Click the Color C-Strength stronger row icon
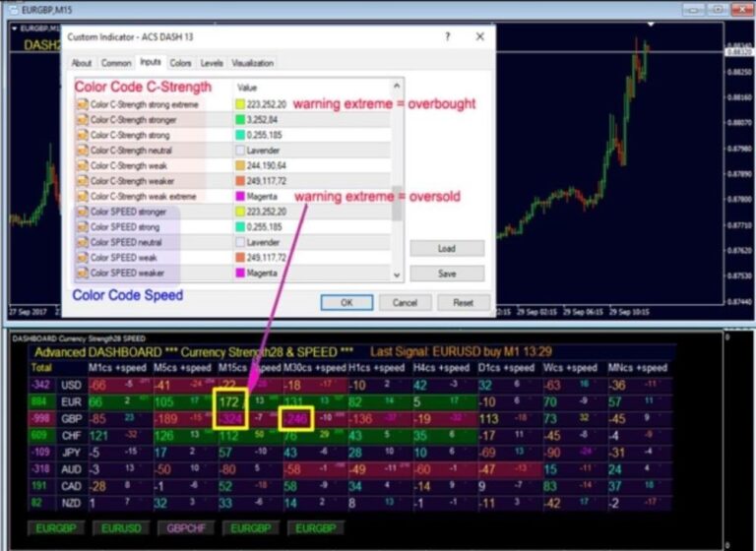The width and height of the screenshot is (756, 551). pos(83,119)
